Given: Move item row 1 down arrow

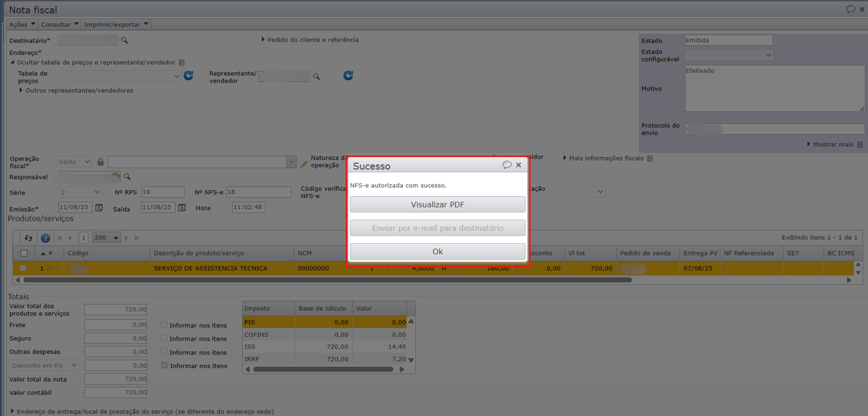Looking at the screenshot, I should coord(57,268).
